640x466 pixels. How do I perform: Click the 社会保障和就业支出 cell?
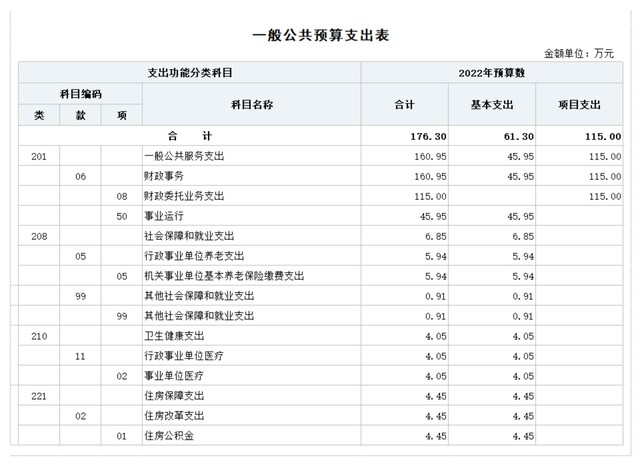(190, 236)
